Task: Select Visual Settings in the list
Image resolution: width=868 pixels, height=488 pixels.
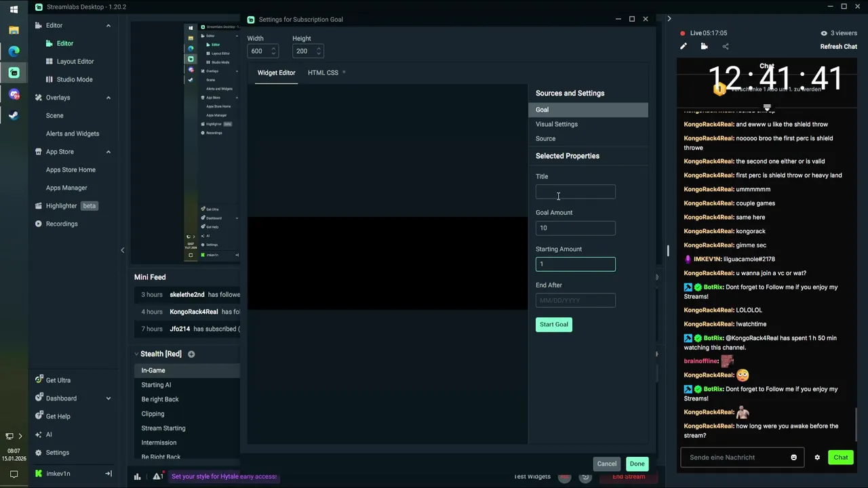Action: point(588,124)
